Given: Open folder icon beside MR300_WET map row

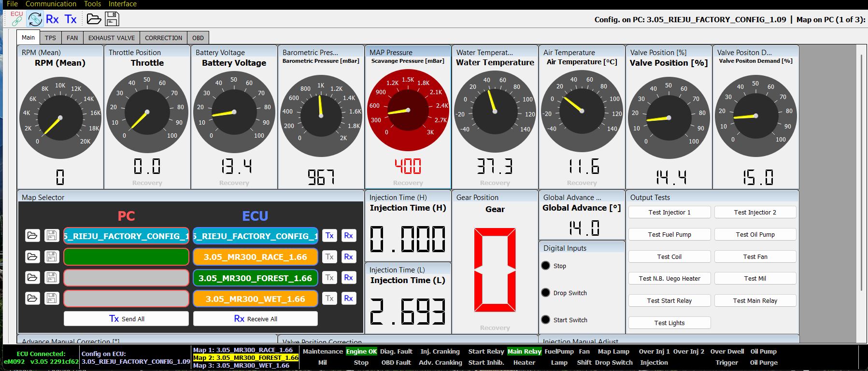Looking at the screenshot, I should [x=32, y=298].
